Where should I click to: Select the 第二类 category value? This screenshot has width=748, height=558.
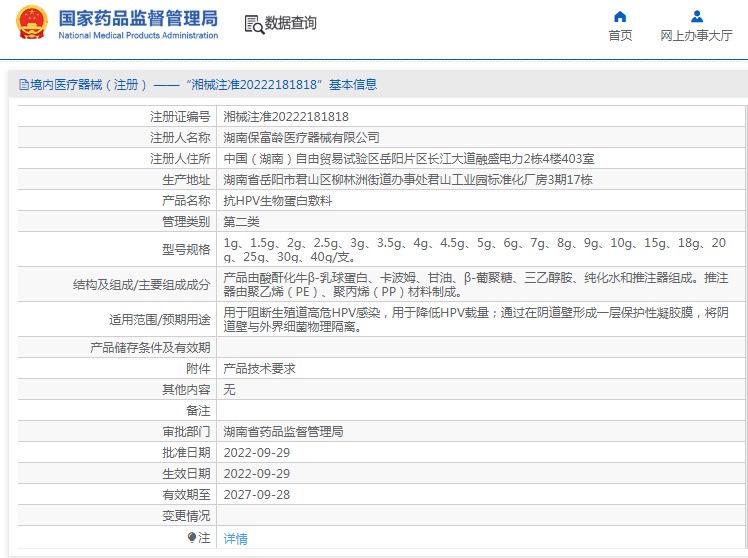(x=241, y=222)
